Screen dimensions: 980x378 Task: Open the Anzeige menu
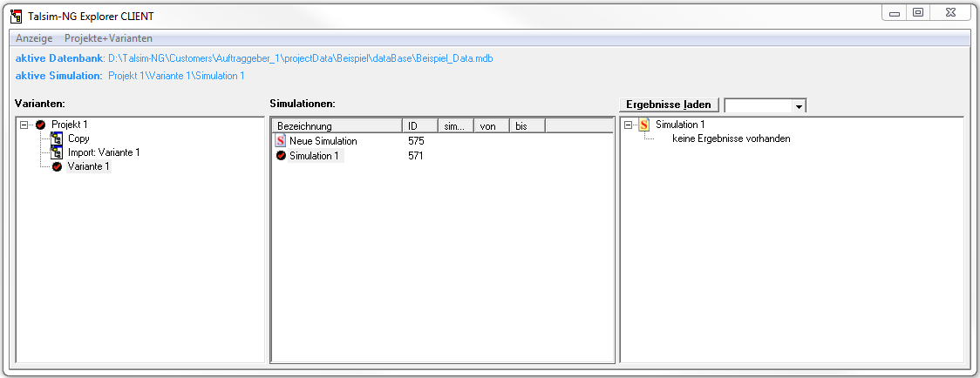click(x=34, y=38)
